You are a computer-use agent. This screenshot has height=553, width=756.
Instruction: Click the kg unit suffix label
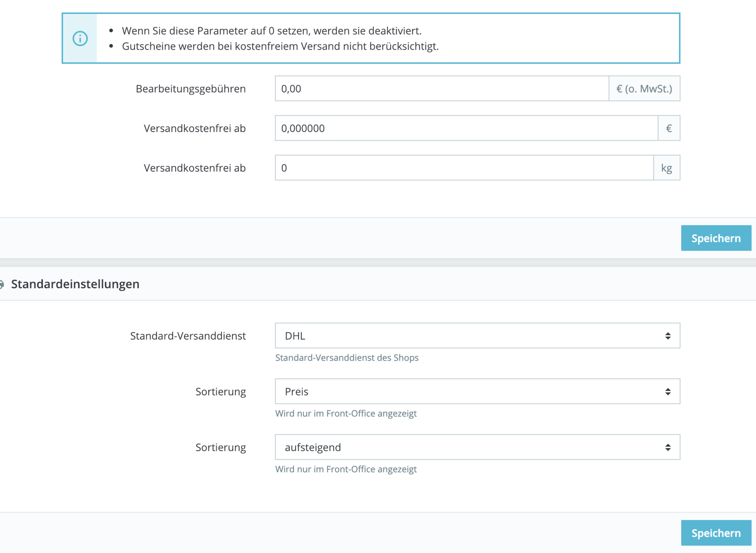tap(666, 168)
